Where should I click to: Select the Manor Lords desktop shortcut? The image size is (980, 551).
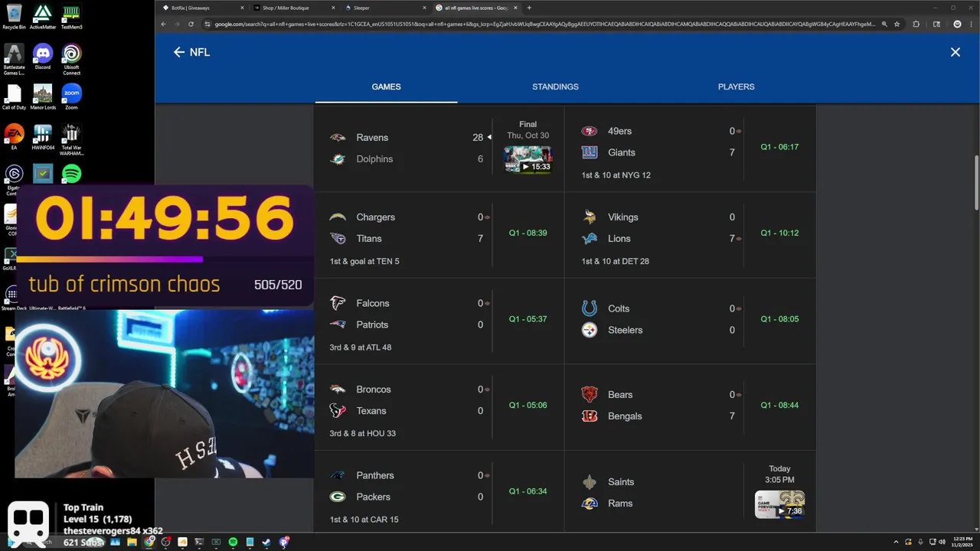pos(43,97)
